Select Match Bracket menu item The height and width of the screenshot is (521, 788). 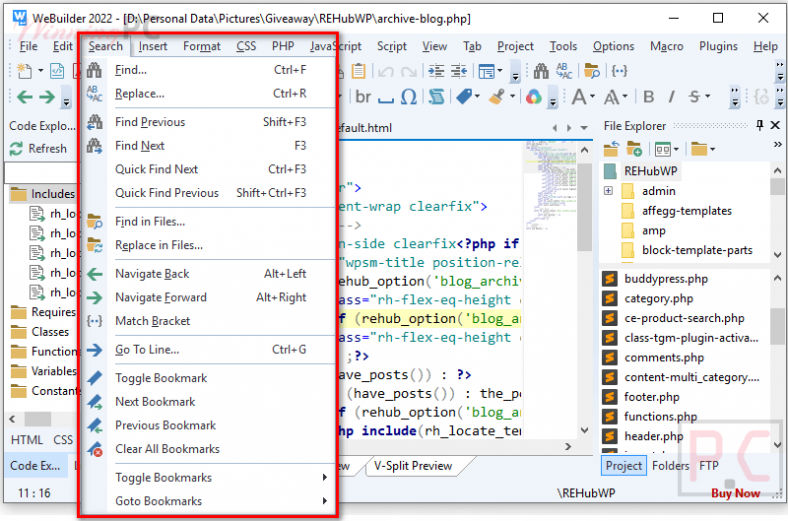[x=209, y=321]
